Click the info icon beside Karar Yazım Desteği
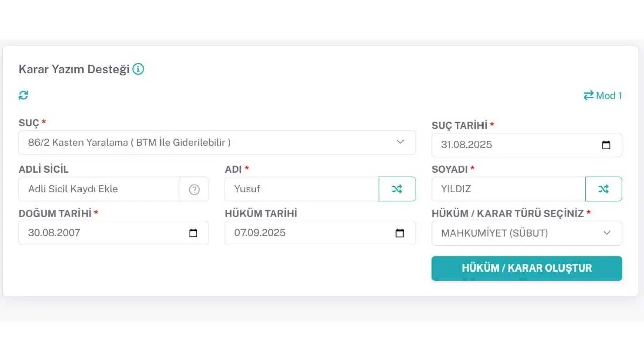644x362 pixels. pyautogui.click(x=138, y=69)
